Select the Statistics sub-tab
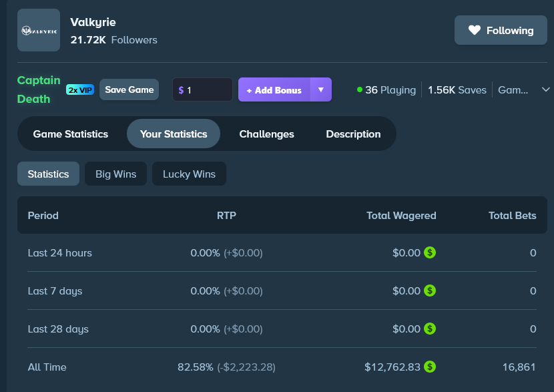 pos(49,174)
